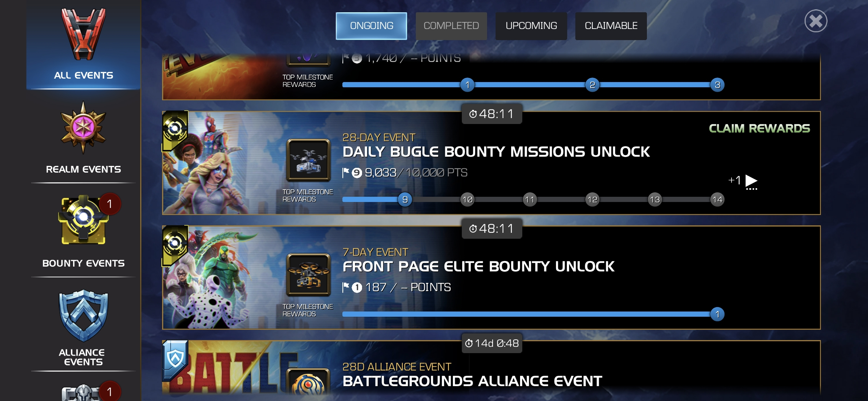Expand extra milestones with +1 arrow
The height and width of the screenshot is (401, 868).
743,181
